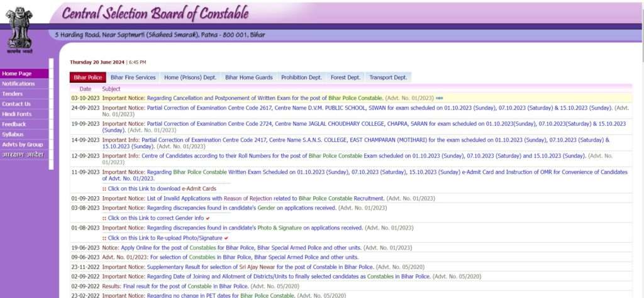The height and width of the screenshot is (298, 644).
Task: Click the new arrow icon beside first notice
Action: [x=439, y=98]
